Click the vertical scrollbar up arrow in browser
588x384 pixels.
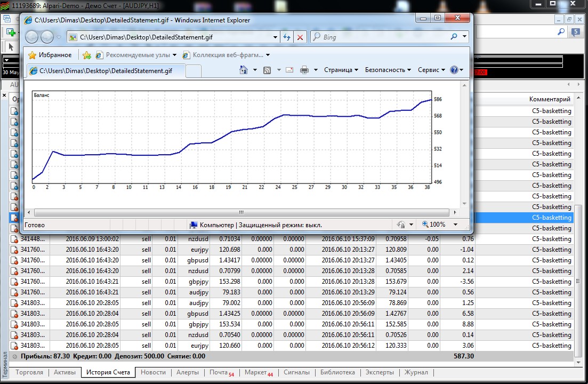[x=464, y=85]
